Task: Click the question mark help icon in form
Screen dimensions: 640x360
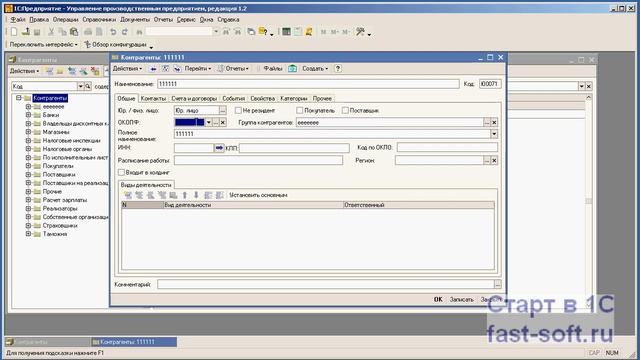Action: [338, 69]
